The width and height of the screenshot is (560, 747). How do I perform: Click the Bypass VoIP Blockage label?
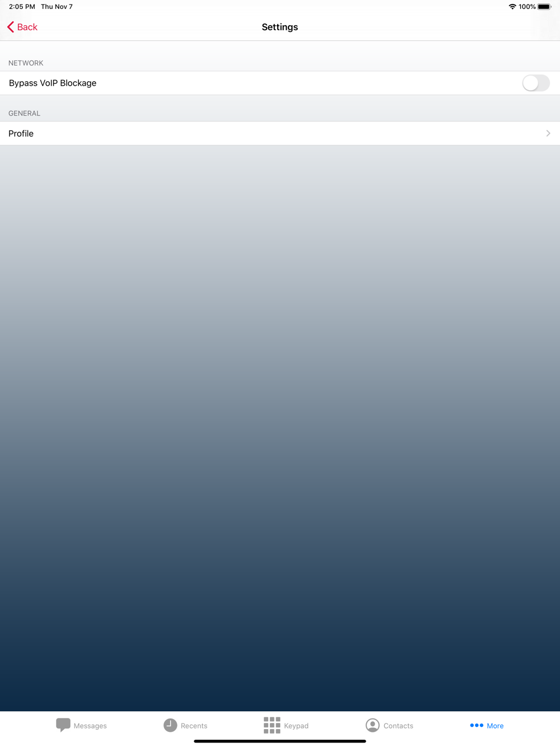coord(53,83)
